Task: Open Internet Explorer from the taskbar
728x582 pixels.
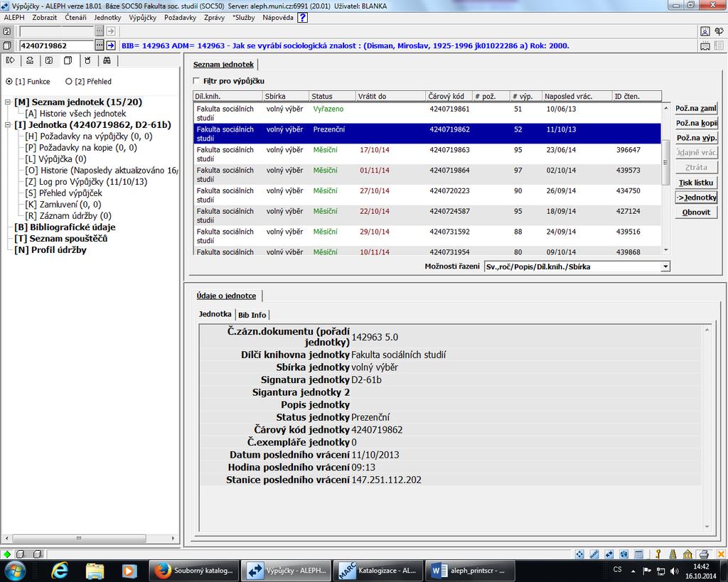Action: [x=60, y=571]
